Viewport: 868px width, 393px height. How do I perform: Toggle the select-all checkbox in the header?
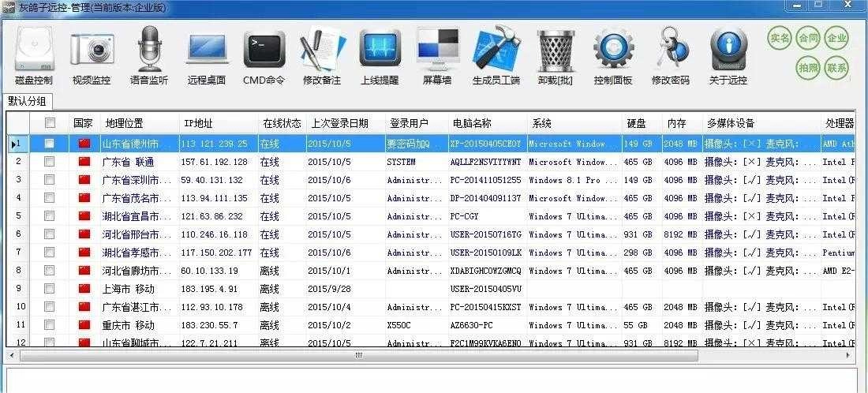click(x=51, y=123)
